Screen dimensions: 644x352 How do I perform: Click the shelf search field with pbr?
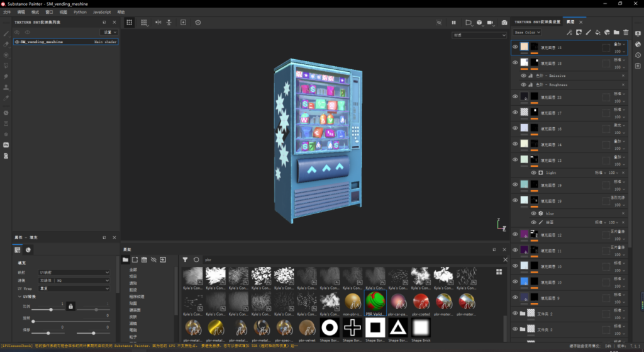pyautogui.click(x=351, y=259)
